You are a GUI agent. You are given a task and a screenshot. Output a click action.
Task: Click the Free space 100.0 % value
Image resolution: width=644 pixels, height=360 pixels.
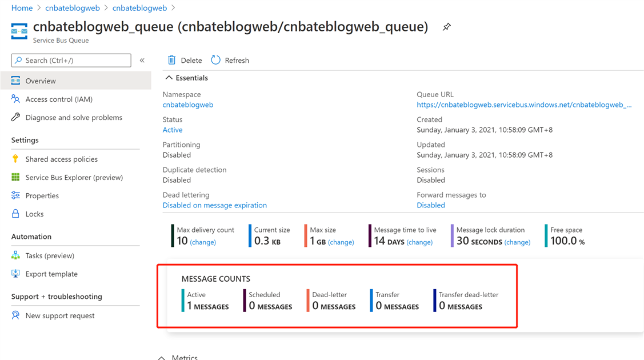[567, 241]
